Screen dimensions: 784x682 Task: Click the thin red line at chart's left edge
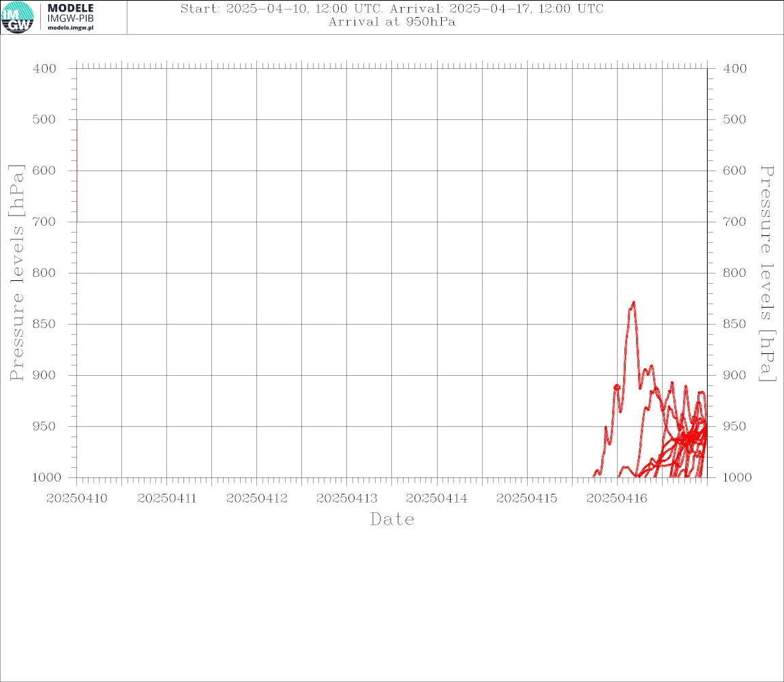pos(77,170)
